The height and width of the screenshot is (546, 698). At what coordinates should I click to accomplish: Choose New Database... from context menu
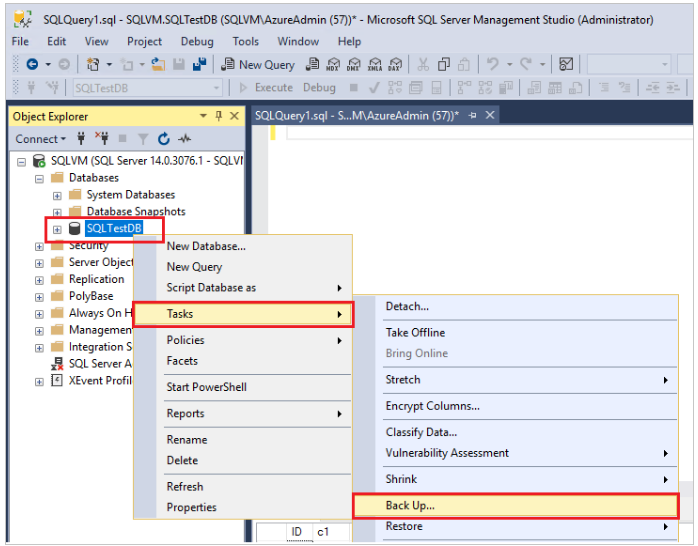click(206, 246)
